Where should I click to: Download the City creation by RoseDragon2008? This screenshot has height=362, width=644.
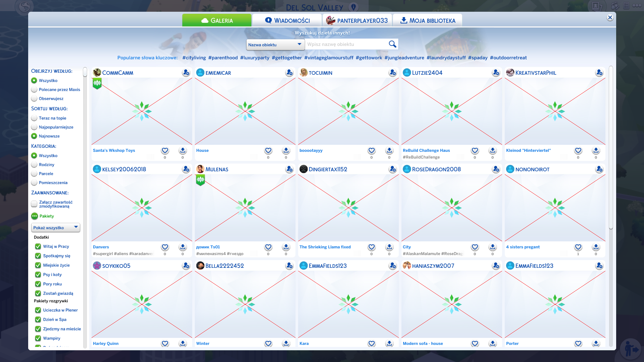pos(492,247)
